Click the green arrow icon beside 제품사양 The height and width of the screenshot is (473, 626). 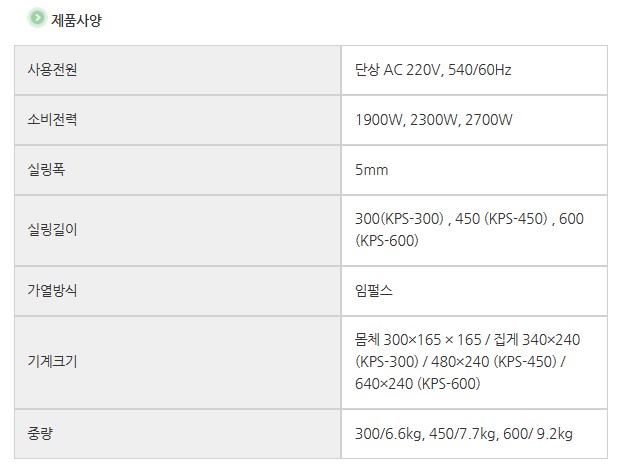point(37,17)
